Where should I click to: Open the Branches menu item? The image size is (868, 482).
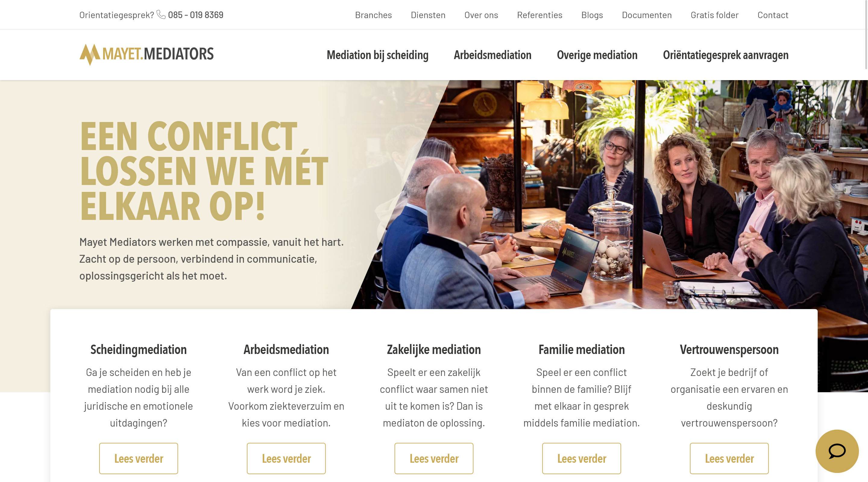coord(373,15)
